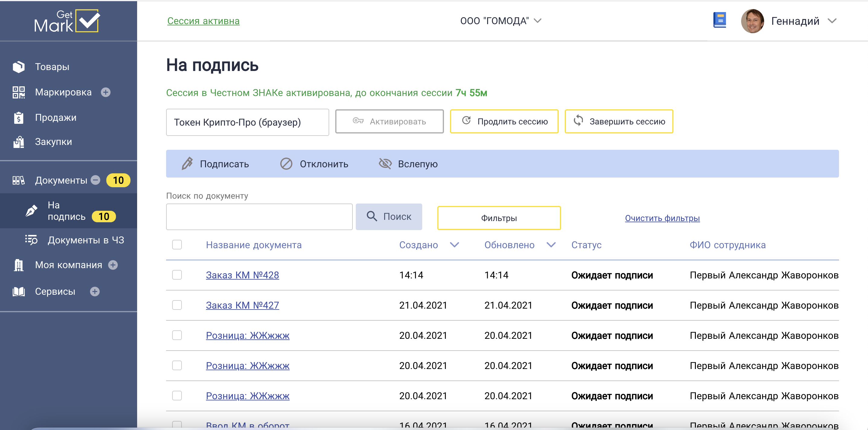Select Товары in the sidebar
868x430 pixels.
52,67
